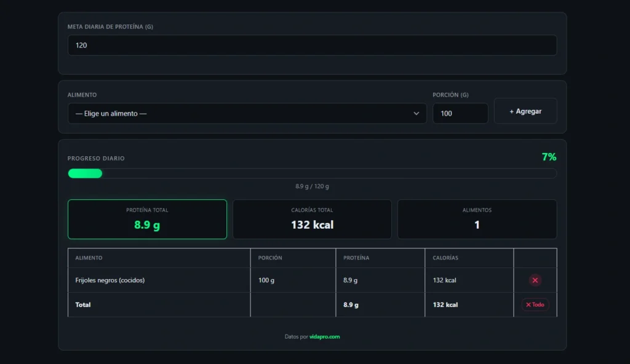Screen dimensions: 630x364
Task: Select the Proteína Total stat card
Action: click(x=147, y=219)
